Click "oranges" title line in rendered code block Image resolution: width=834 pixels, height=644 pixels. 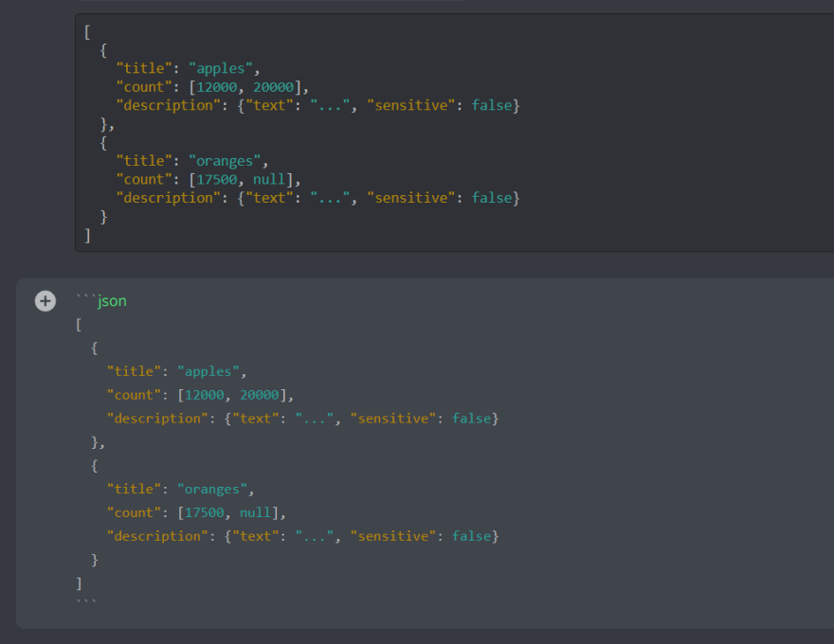(192, 161)
